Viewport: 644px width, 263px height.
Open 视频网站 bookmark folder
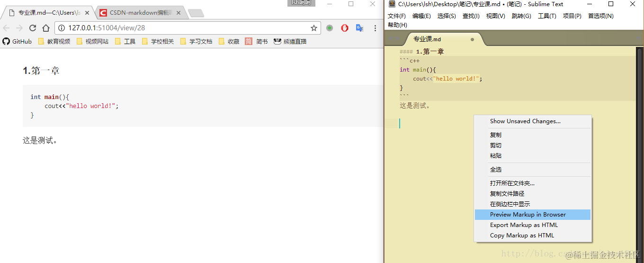(x=92, y=41)
